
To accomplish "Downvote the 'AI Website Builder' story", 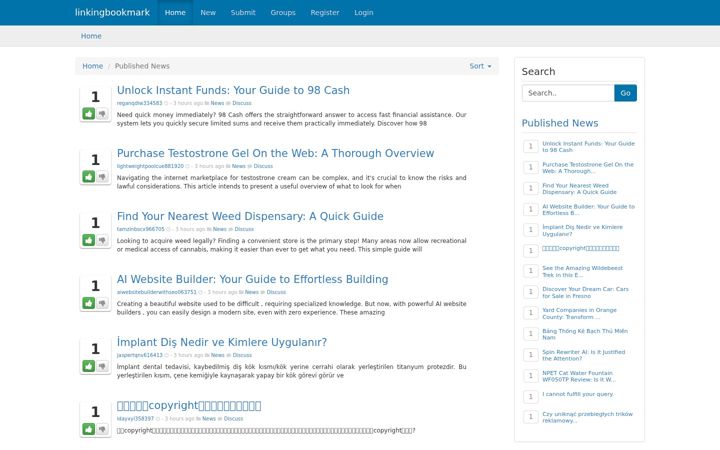I will pyautogui.click(x=102, y=303).
